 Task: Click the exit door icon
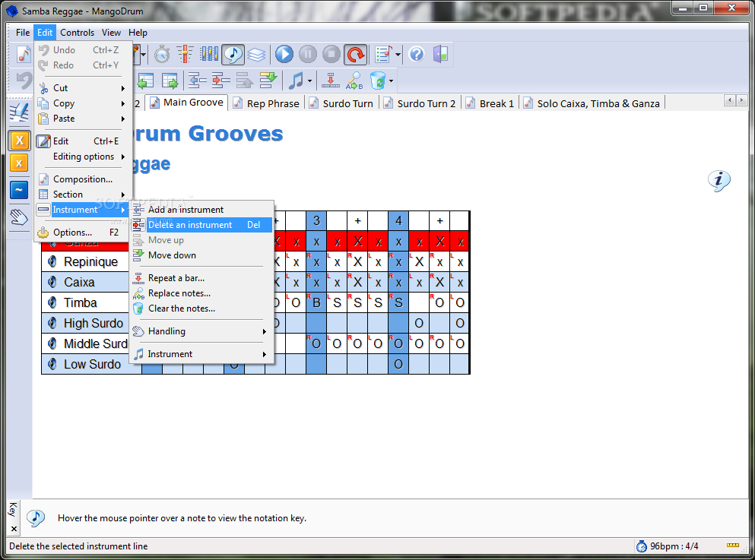click(440, 54)
